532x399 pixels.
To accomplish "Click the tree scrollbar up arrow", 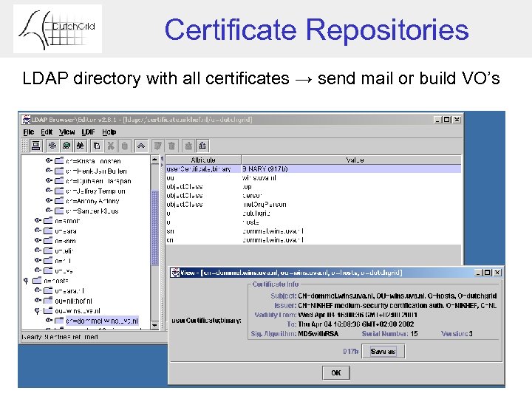I will [154, 160].
